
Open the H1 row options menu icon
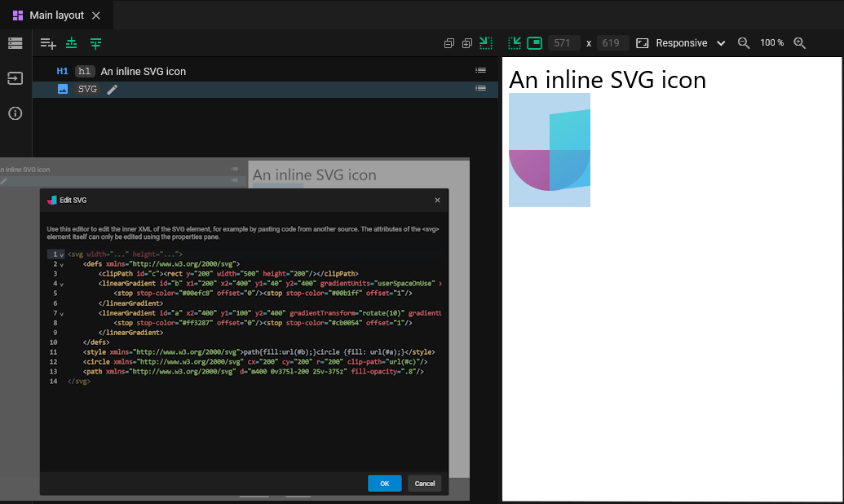[x=480, y=70]
